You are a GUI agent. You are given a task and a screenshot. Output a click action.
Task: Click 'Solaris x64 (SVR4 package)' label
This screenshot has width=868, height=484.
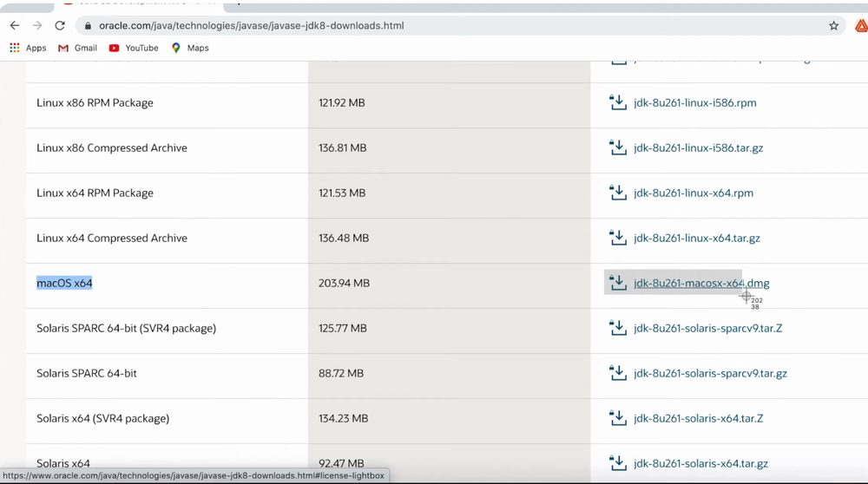pyautogui.click(x=103, y=418)
